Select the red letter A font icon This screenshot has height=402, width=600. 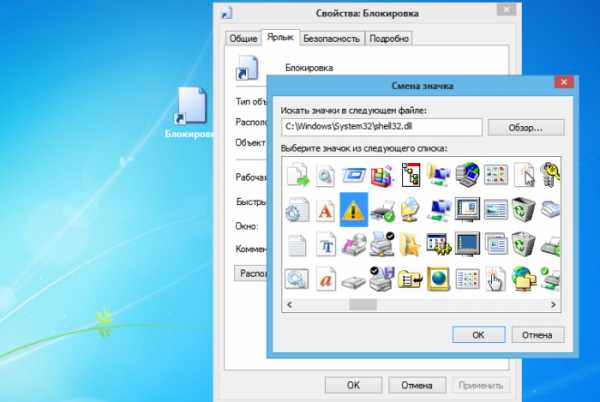coord(325,210)
